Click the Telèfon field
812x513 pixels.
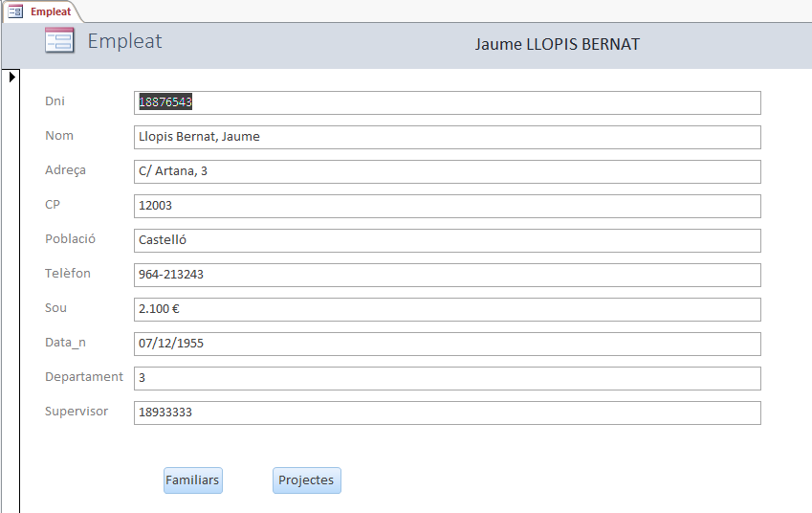[x=447, y=275]
